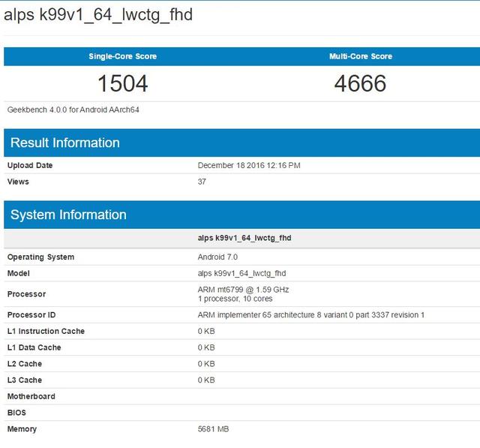Click the L1 Data Cache label
The height and width of the screenshot is (448, 480).
coord(34,347)
